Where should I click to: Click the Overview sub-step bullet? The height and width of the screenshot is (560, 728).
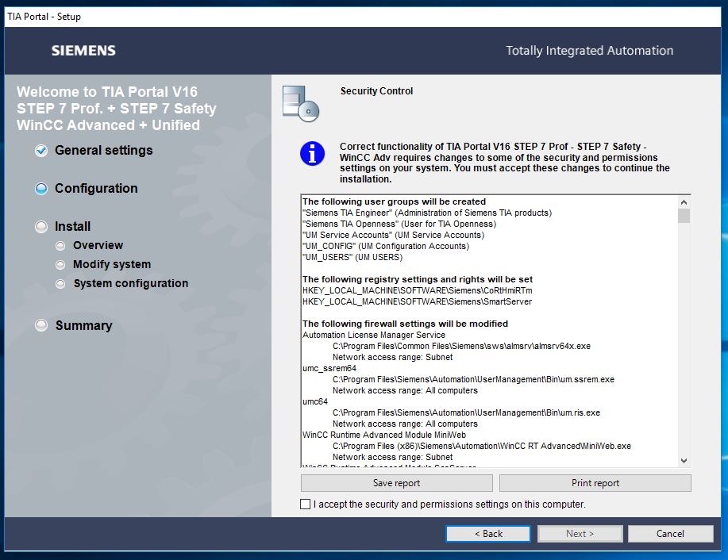point(60,246)
